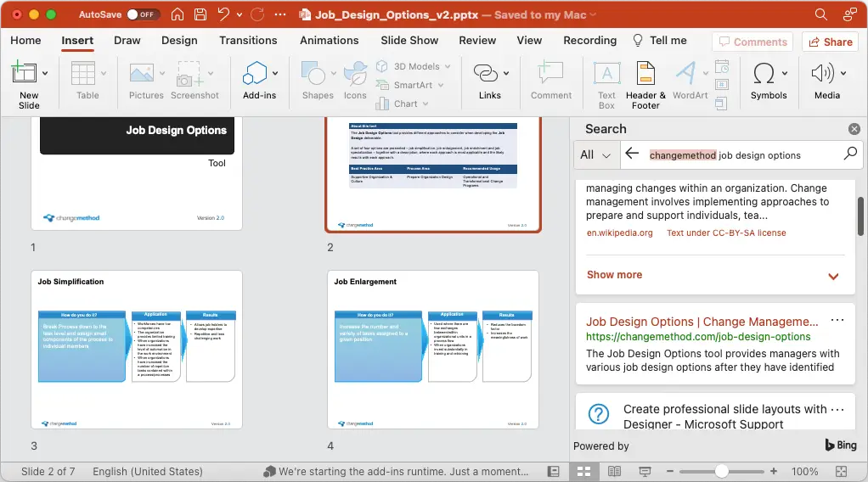The image size is (868, 482).
Task: Open the Add-ins hexagon icon
Action: (255, 73)
